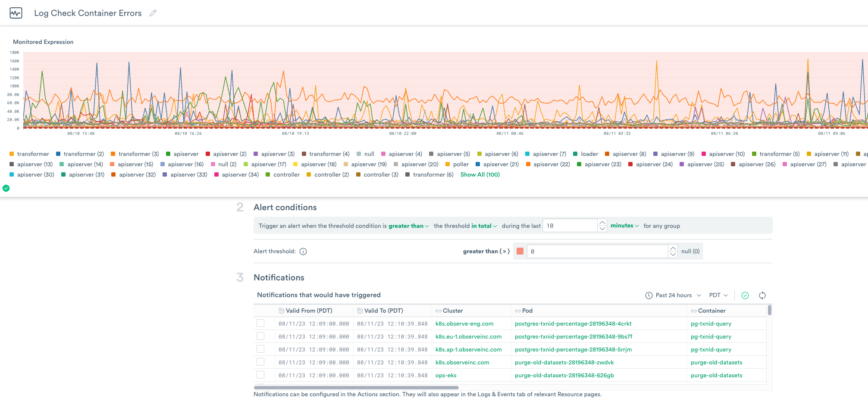The height and width of the screenshot is (401, 868).
Task: Increase the duration value with up stepper
Action: pos(602,222)
